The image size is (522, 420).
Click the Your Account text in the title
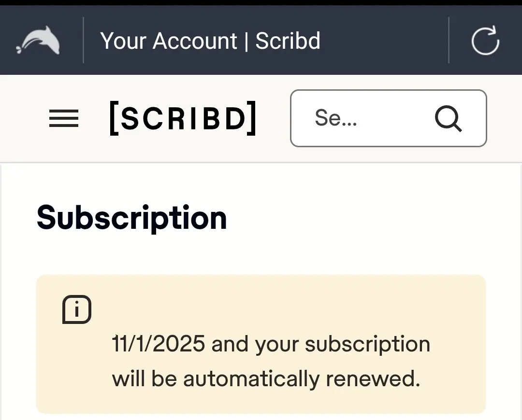[169, 41]
